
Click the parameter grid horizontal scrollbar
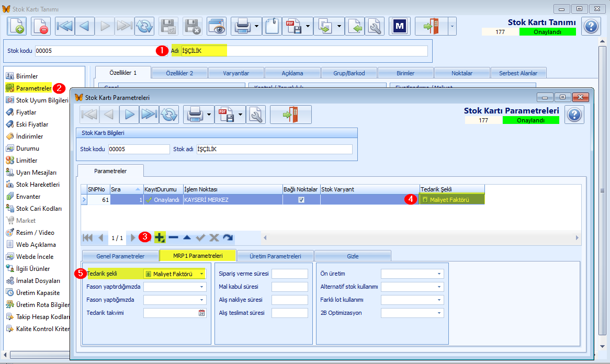[x=421, y=237]
